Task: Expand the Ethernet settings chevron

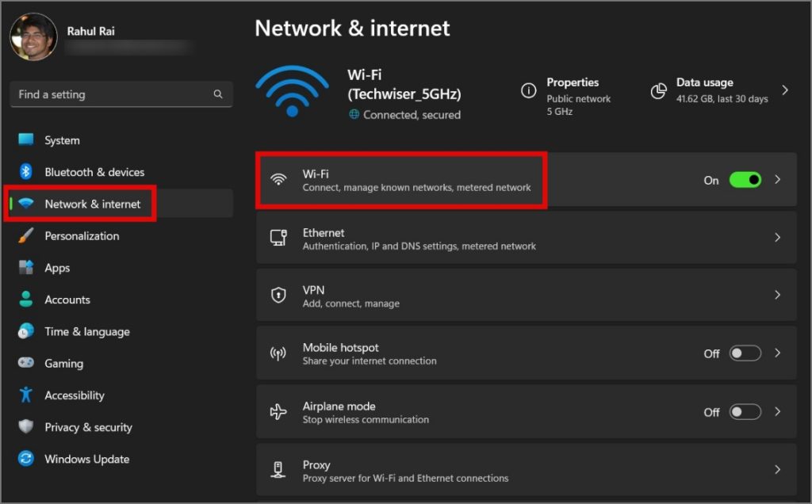Action: click(777, 238)
